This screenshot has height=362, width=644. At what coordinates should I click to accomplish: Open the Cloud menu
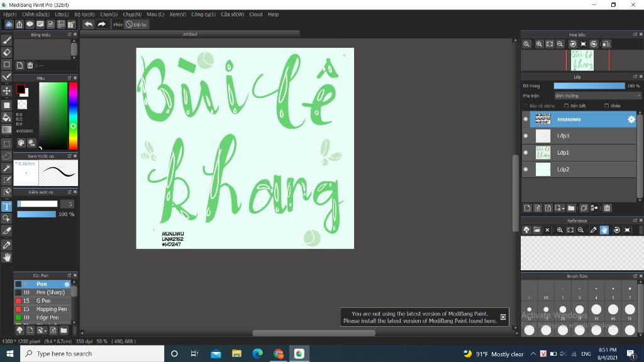256,14
